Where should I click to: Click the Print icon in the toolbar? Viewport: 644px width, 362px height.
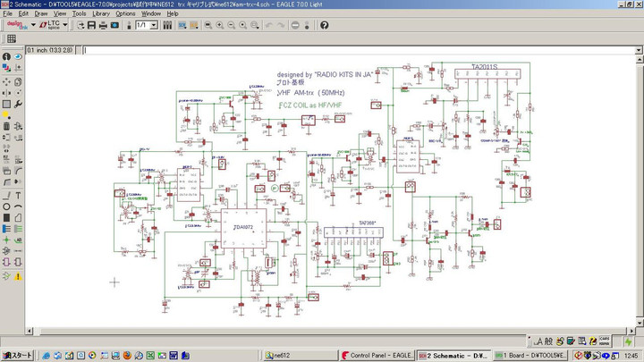103,25
